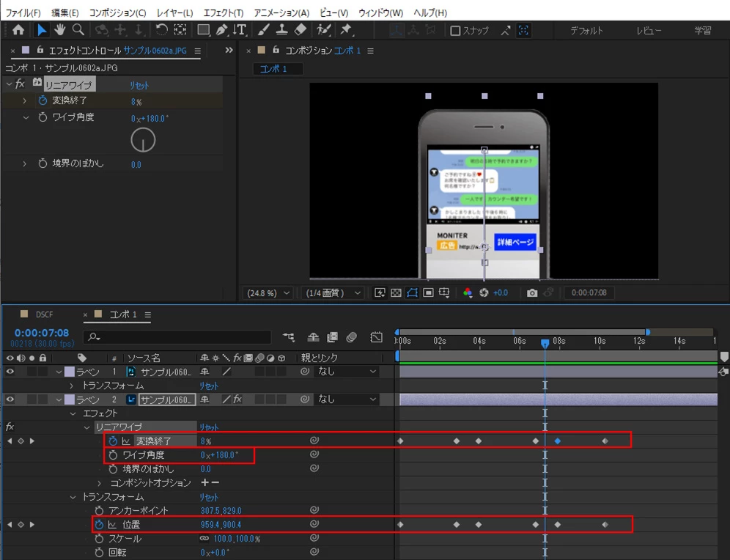730x560 pixels.
Task: Toggle the fx effect switch for リニアワイプ
Action: [x=10, y=427]
